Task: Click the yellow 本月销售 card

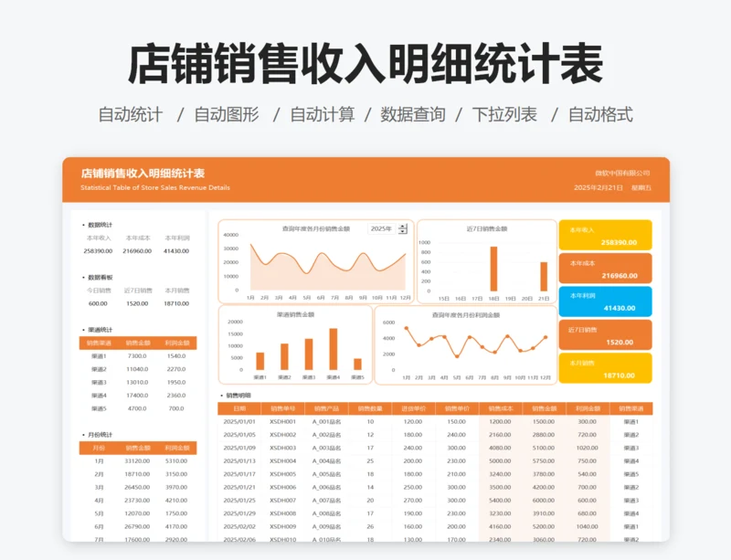Action: (605, 368)
